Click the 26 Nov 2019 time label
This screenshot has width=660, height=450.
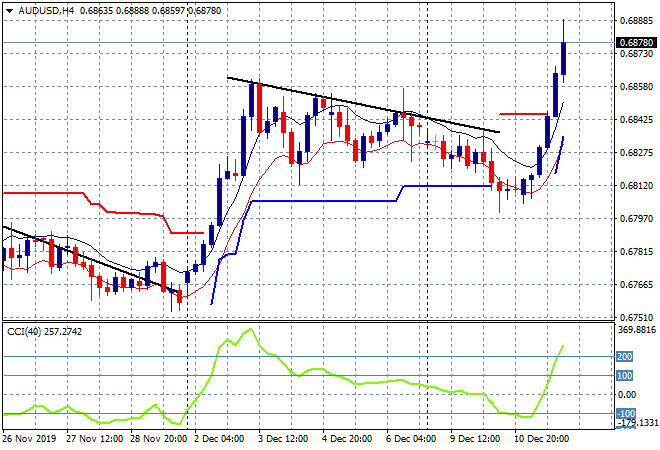(x=29, y=439)
